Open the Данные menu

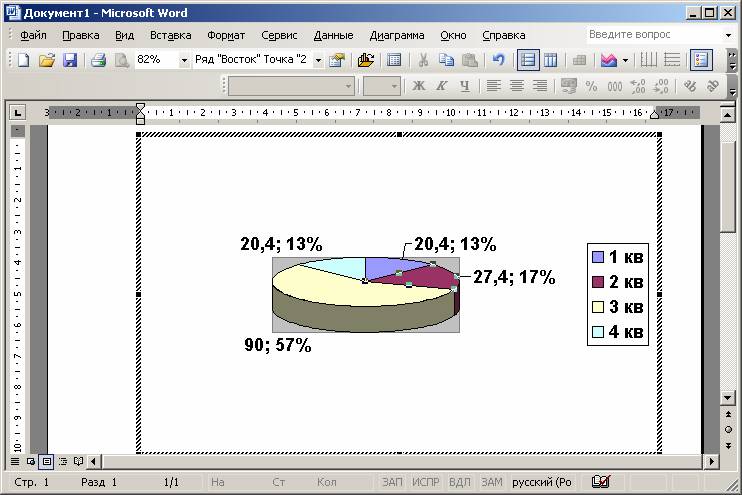click(x=333, y=35)
